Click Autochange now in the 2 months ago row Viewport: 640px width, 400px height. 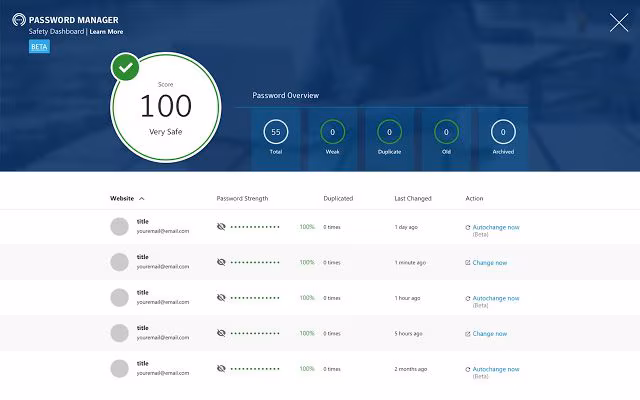(496, 369)
